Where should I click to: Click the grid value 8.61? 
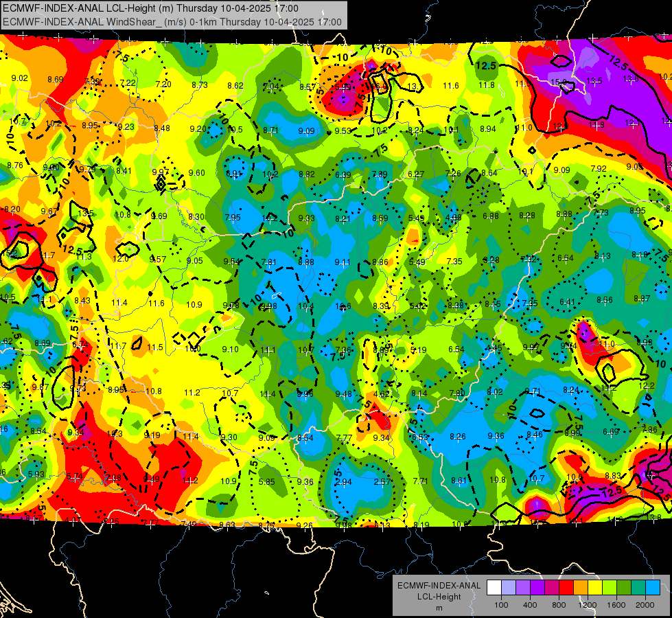(x=459, y=481)
